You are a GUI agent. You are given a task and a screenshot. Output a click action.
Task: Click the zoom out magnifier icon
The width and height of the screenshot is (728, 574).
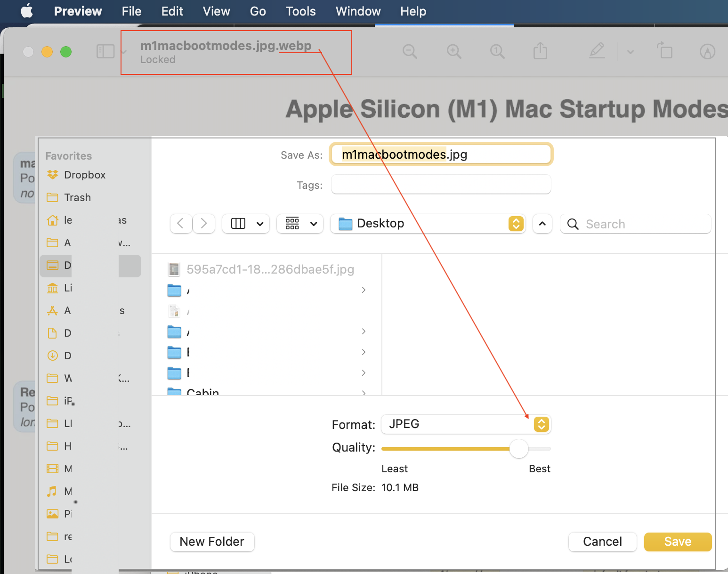click(410, 51)
